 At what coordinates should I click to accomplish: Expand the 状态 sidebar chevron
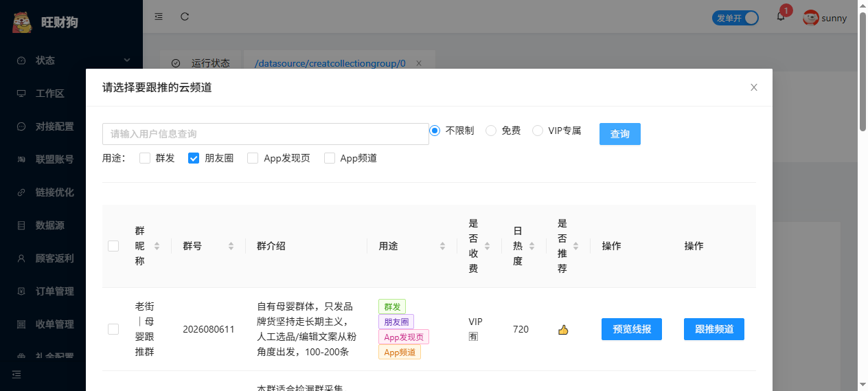point(127,60)
